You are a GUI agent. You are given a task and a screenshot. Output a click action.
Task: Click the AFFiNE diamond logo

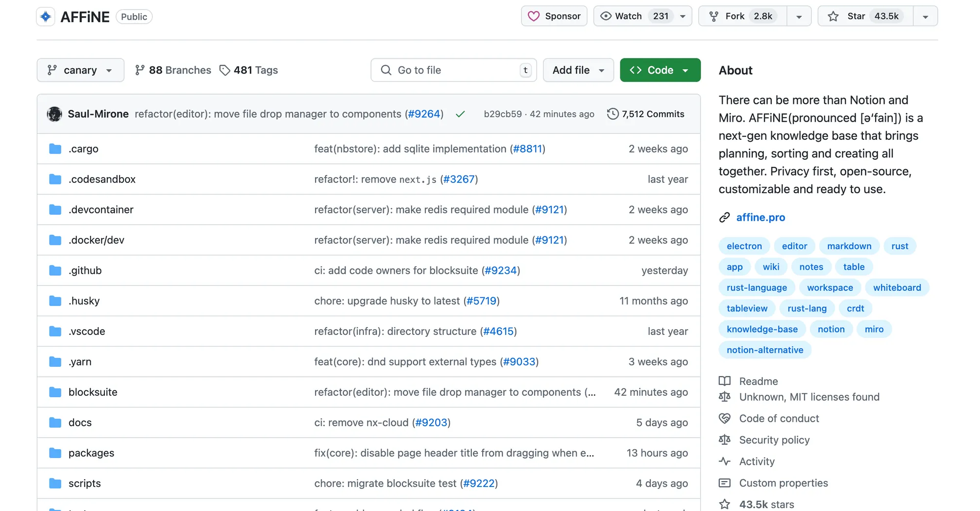click(46, 16)
